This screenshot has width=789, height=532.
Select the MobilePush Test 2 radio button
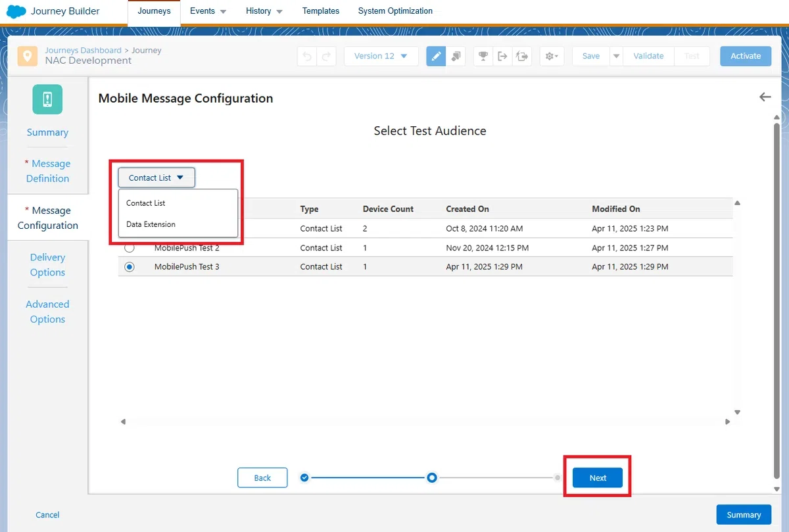click(x=130, y=248)
